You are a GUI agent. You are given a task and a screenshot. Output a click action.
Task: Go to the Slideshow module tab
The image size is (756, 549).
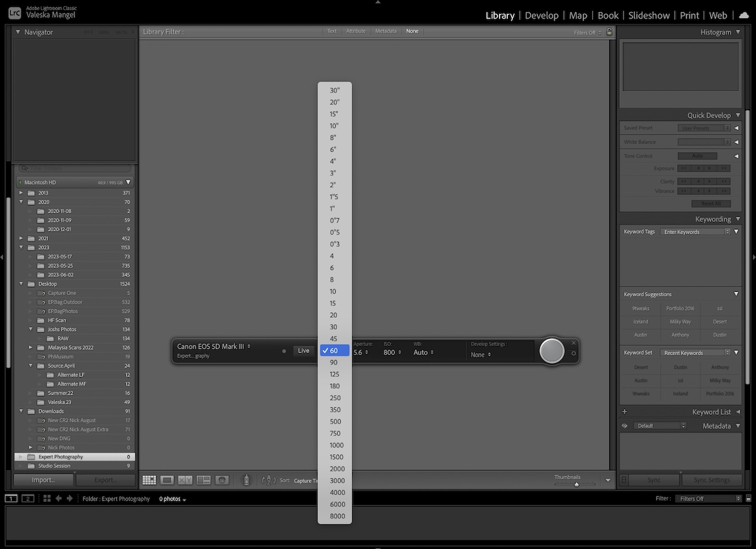[x=649, y=15]
